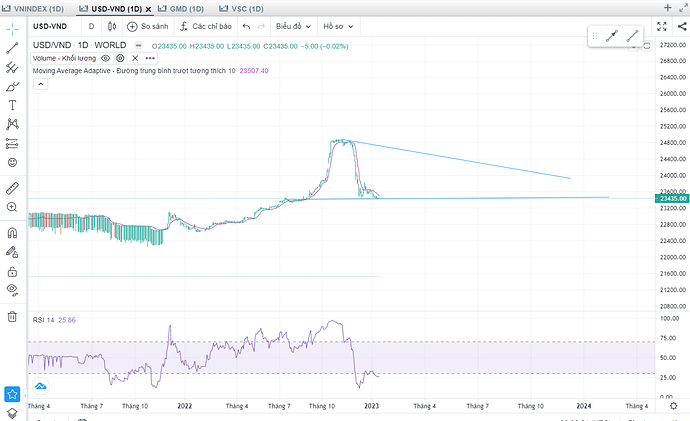Activate the zoom in tool
The image size is (690, 421).
click(x=13, y=207)
